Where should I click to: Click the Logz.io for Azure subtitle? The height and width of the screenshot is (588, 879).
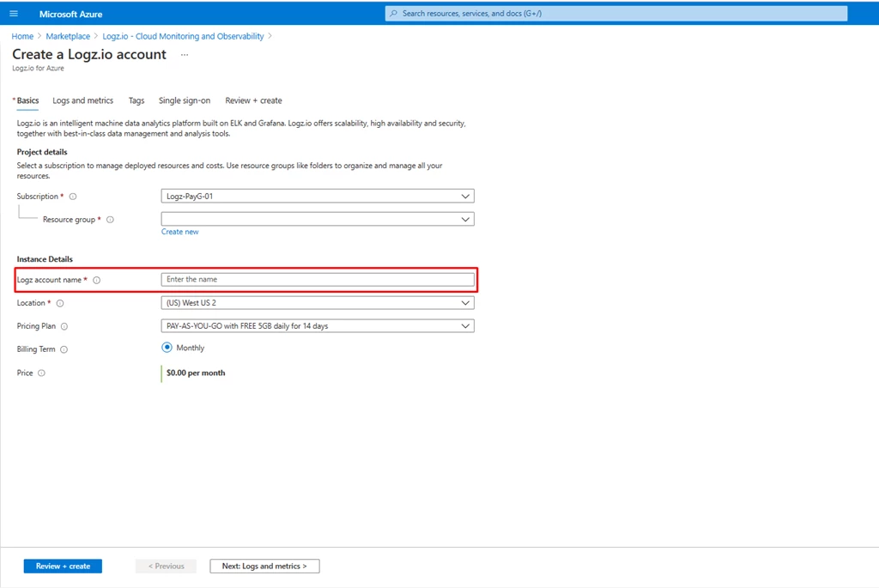coord(38,68)
